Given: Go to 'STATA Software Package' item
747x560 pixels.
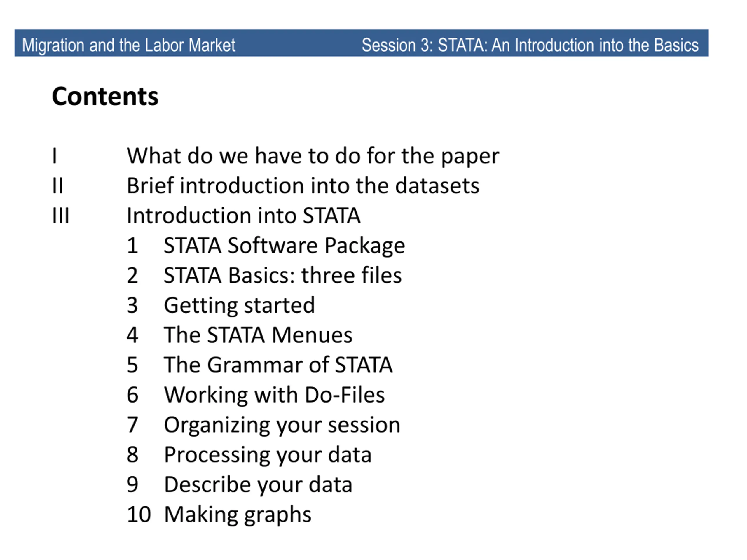Looking at the screenshot, I should tap(284, 246).
